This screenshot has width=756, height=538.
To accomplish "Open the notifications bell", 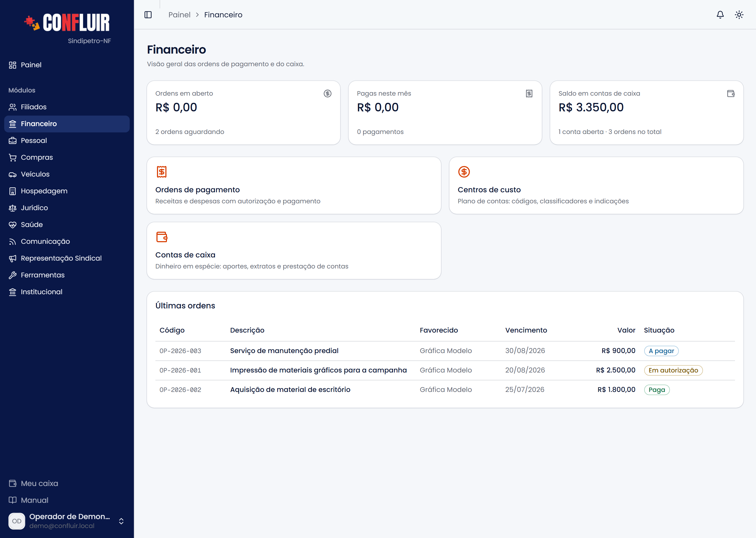I will 720,14.
